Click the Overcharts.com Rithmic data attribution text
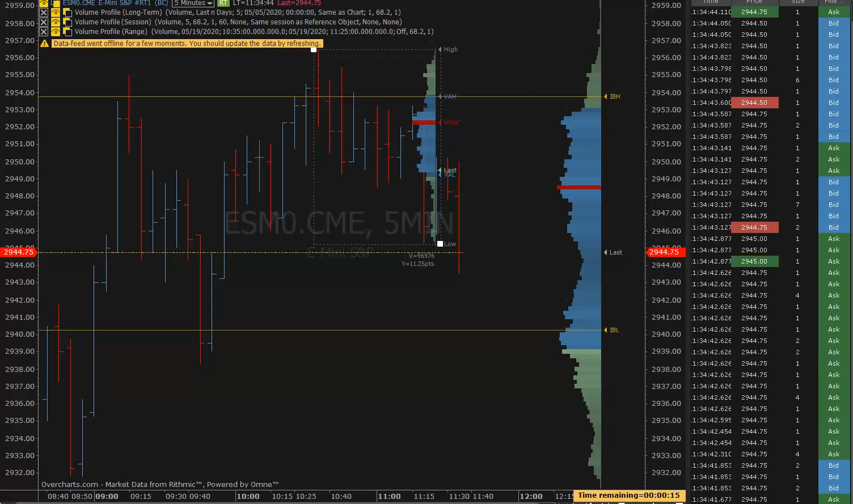The width and height of the screenshot is (853, 504). [160, 485]
